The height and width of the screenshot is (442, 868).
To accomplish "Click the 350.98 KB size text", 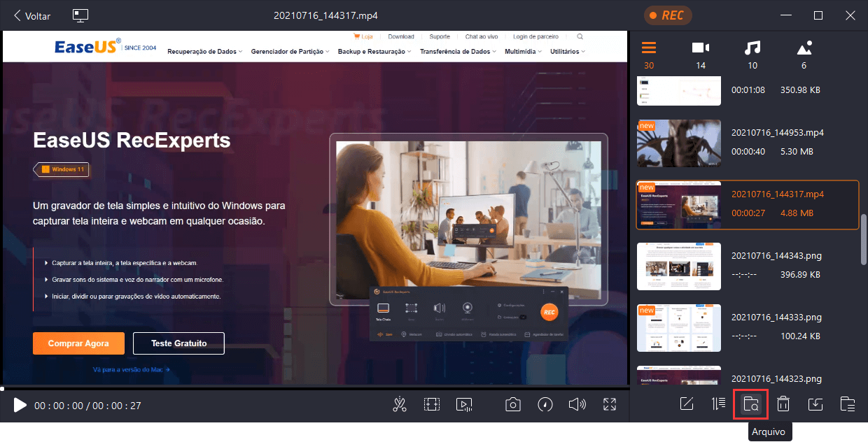I will tap(800, 90).
